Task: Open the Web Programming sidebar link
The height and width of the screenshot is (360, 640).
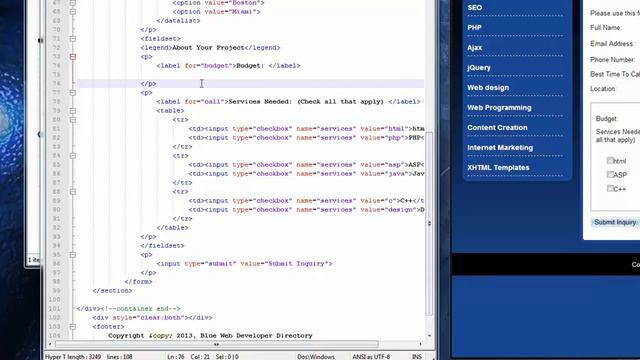Action: click(x=499, y=108)
